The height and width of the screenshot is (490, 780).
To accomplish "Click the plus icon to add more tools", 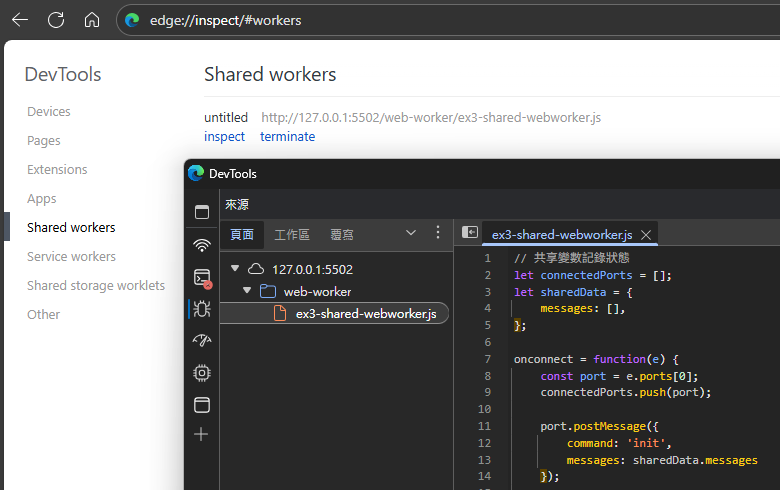I will pos(202,434).
